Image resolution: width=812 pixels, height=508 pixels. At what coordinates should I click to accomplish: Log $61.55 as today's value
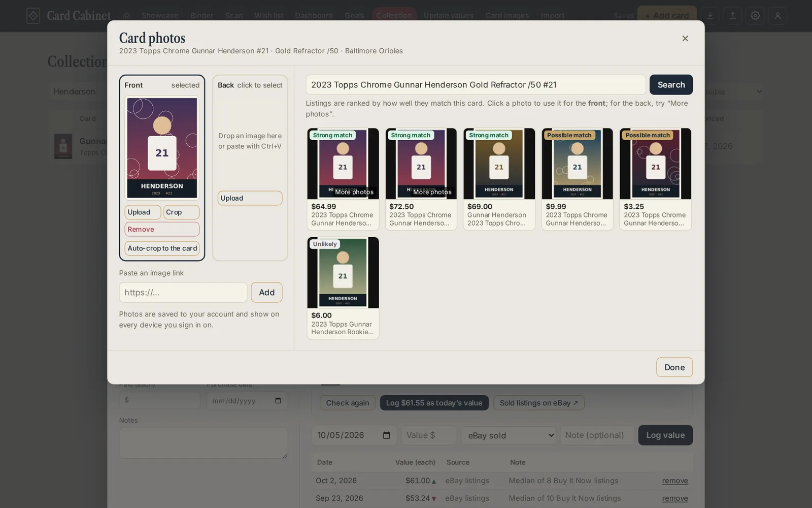(434, 403)
